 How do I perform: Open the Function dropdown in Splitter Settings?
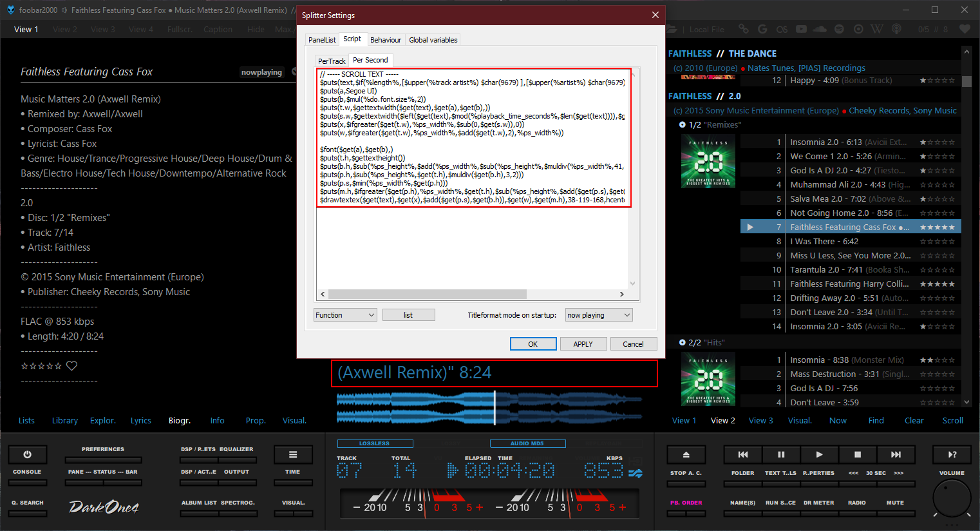[345, 315]
